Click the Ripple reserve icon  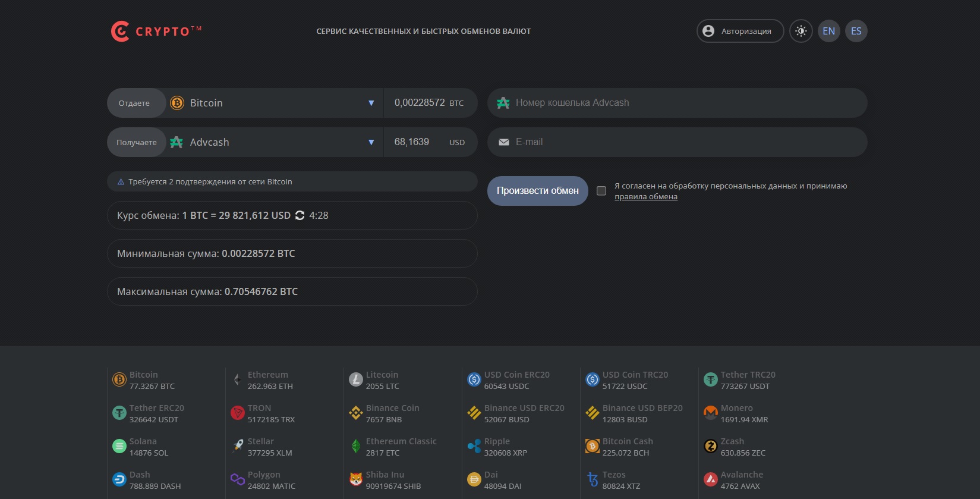pyautogui.click(x=474, y=446)
